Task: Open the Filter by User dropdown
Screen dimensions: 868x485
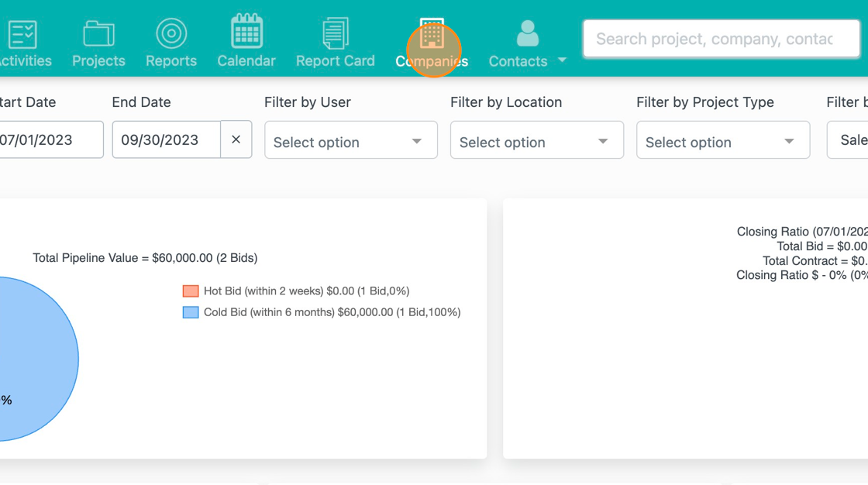Action: click(350, 140)
